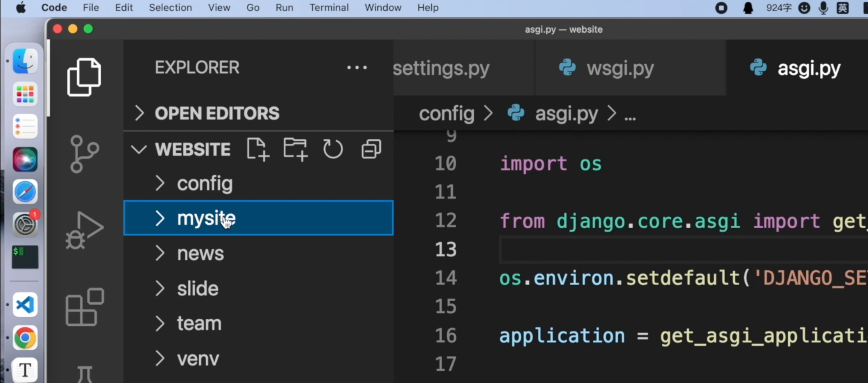Screen dimensions: 868x383
Task: Refresh the WEBSITE explorer
Action: [x=333, y=149]
